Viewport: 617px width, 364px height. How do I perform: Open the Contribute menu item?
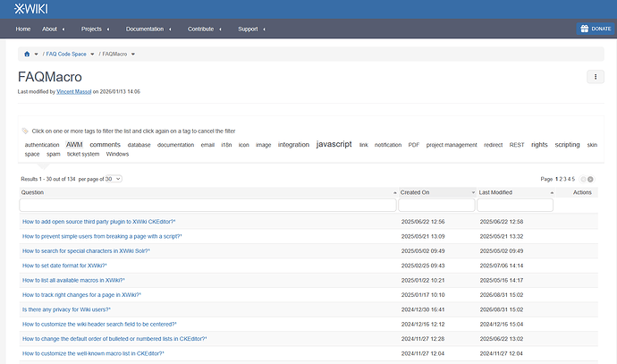(200, 29)
